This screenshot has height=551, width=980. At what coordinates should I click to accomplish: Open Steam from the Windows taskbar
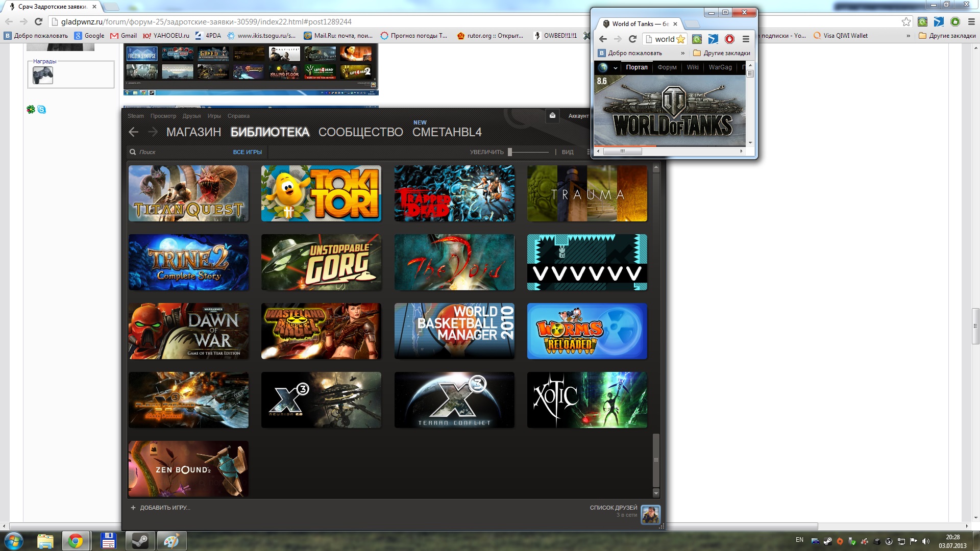point(140,541)
